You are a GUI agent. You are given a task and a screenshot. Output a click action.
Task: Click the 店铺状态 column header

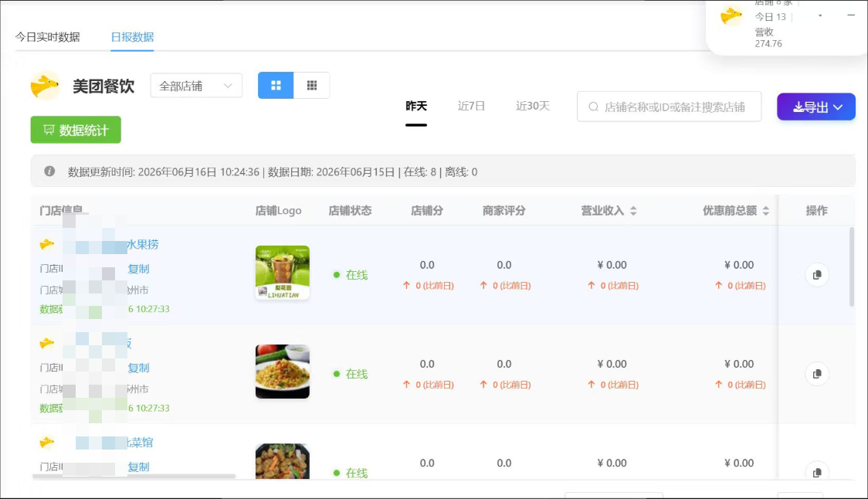[x=350, y=211]
